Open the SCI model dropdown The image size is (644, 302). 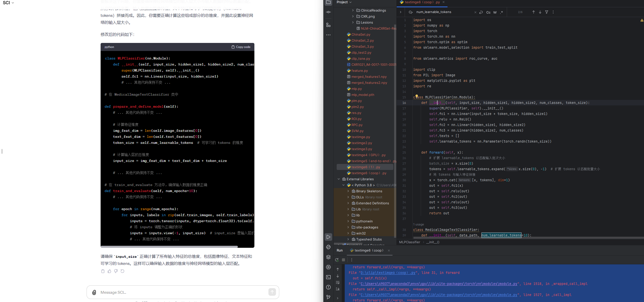click(8, 3)
